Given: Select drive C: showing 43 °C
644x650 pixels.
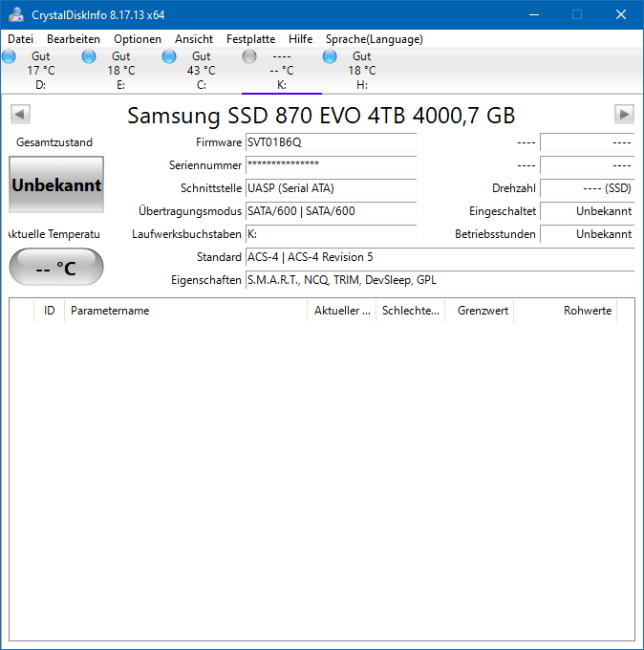Looking at the screenshot, I should 201,71.
